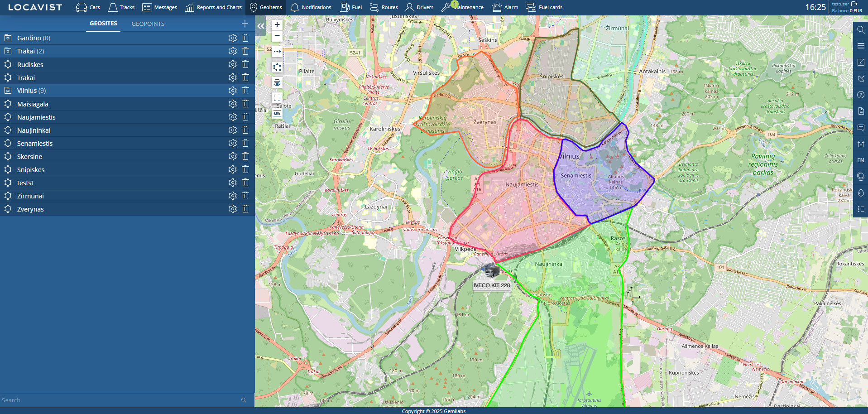Open the chat/messages icon in right sidebar
The height and width of the screenshot is (414, 868).
[x=860, y=128]
